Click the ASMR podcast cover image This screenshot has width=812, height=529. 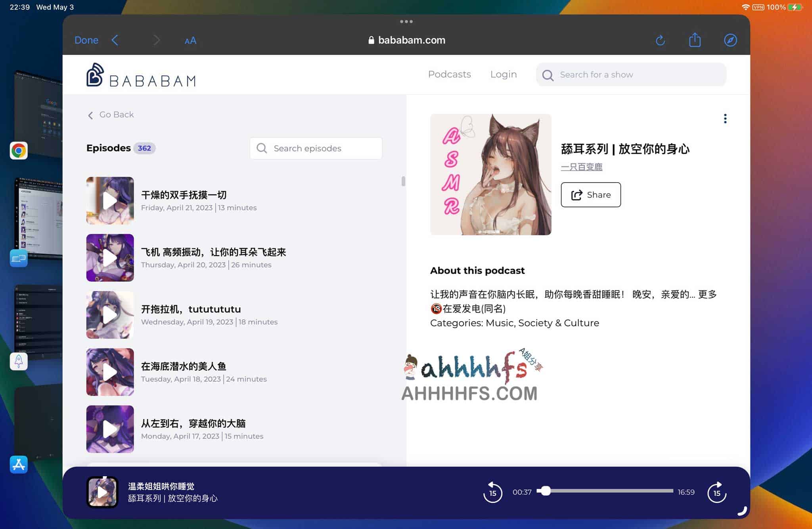490,174
